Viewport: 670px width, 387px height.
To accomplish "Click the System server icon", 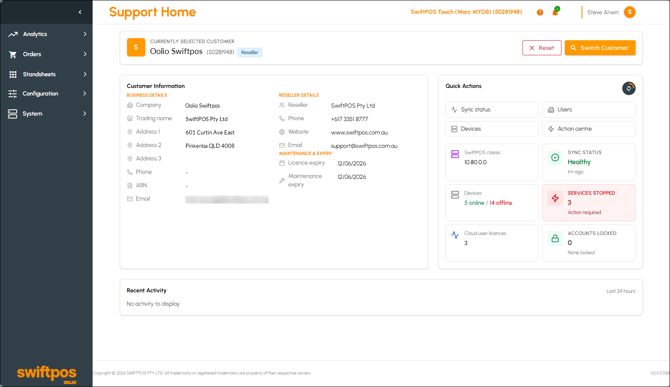I will 13,114.
